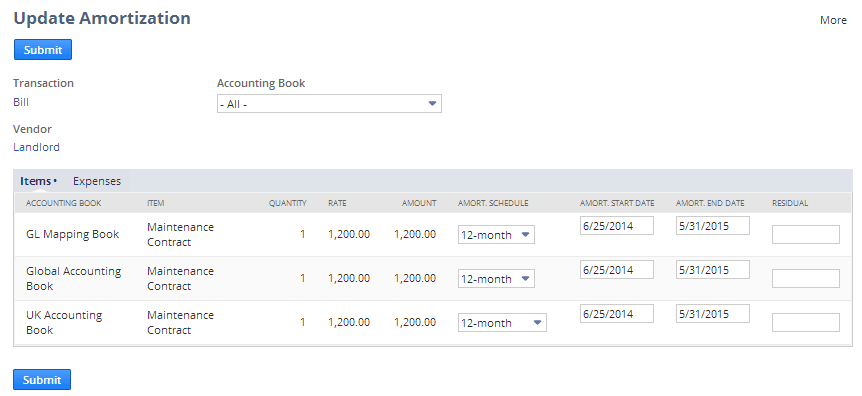This screenshot has height=396, width=862.
Task: Click the Quantity column header
Action: (x=288, y=204)
